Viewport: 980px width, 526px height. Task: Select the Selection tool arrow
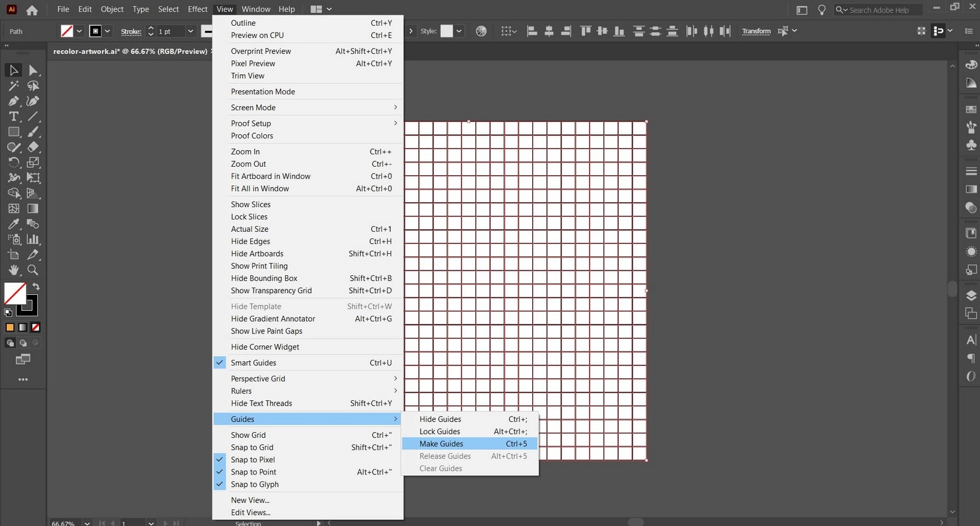(x=13, y=71)
